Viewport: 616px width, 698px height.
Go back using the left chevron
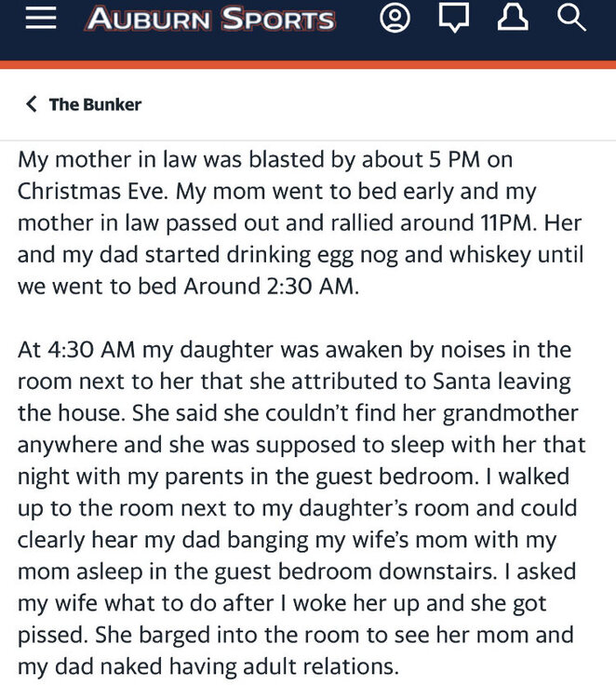[x=32, y=104]
